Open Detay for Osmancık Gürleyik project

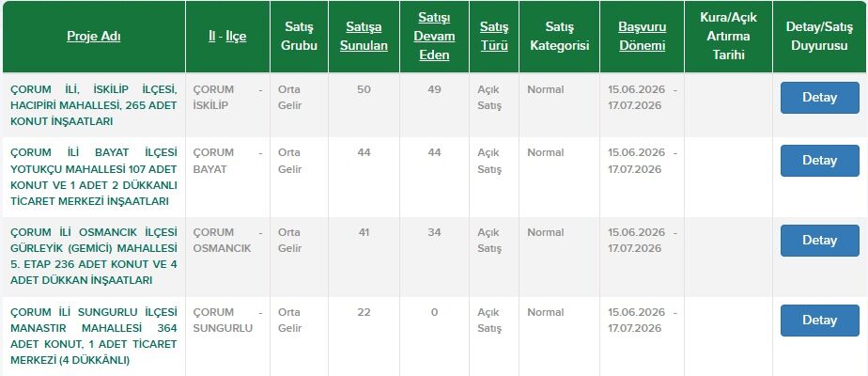820,241
